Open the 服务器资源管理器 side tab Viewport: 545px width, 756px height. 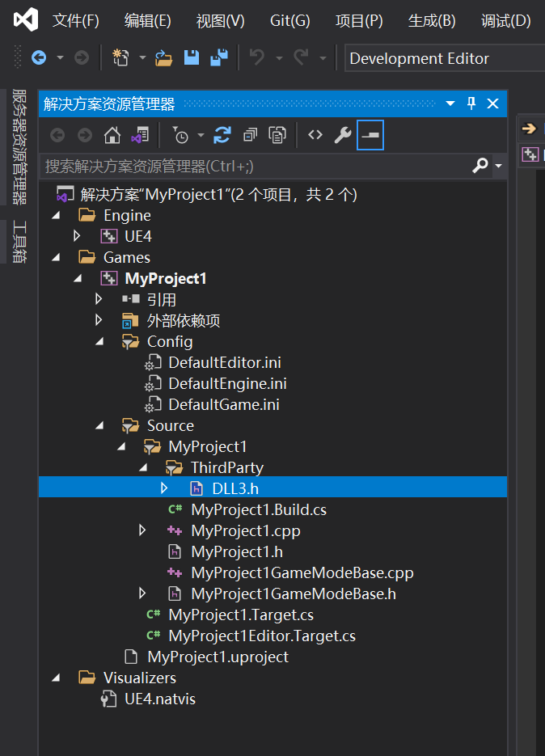point(19,146)
